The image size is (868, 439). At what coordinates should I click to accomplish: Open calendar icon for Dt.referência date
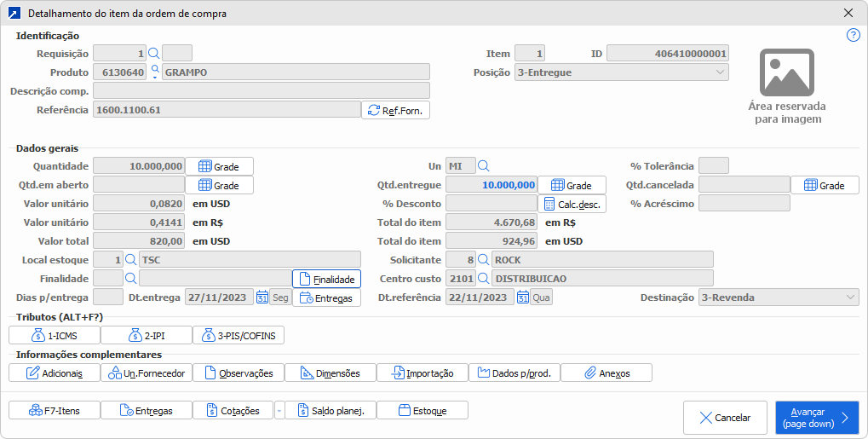523,297
